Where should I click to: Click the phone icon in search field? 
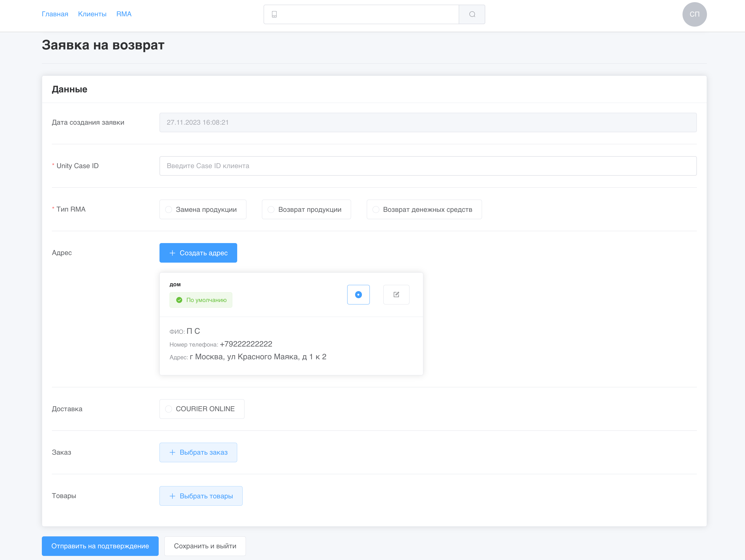click(274, 14)
